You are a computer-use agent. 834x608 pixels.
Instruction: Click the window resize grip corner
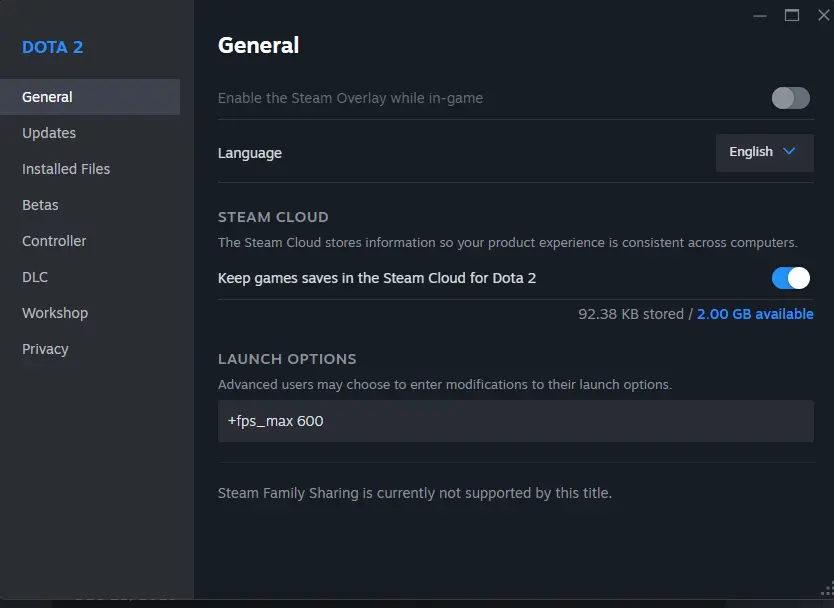click(827, 589)
